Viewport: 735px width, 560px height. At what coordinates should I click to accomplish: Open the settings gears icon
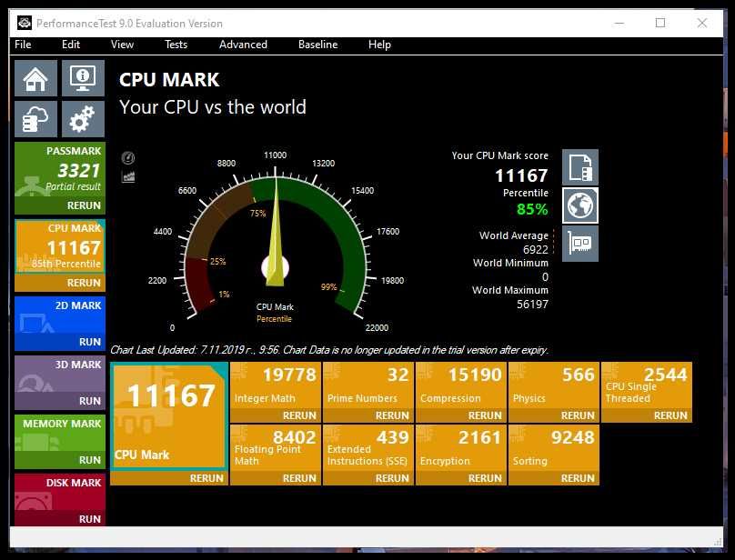(83, 119)
